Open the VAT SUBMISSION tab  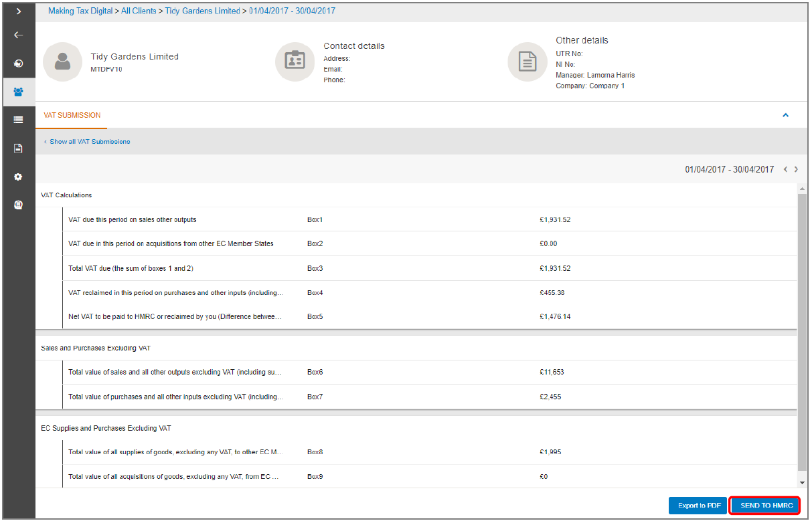[72, 115]
